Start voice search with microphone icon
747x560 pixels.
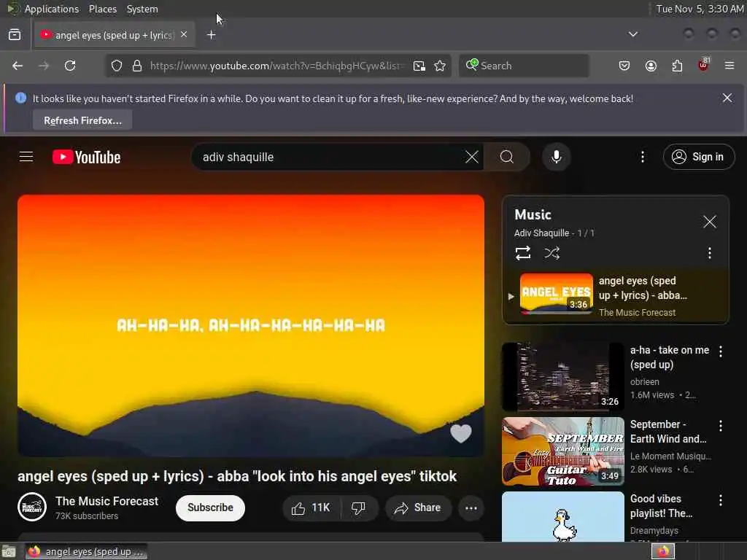point(556,157)
